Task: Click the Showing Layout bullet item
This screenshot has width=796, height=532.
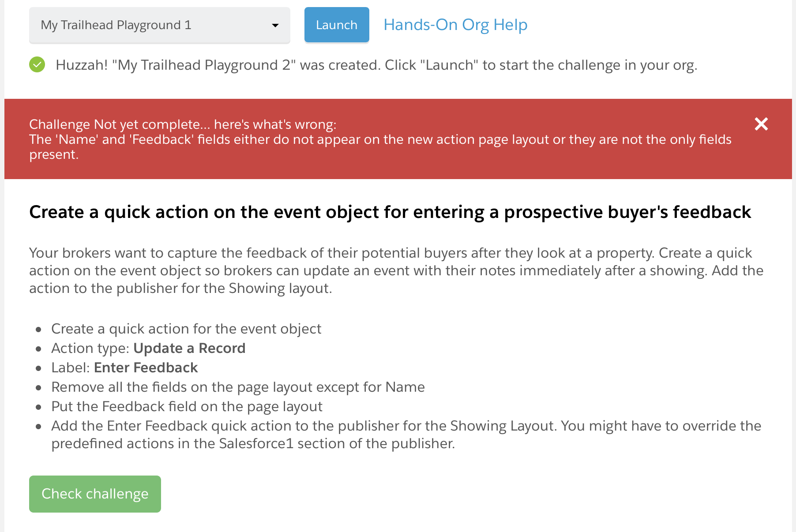Action: coord(406,435)
